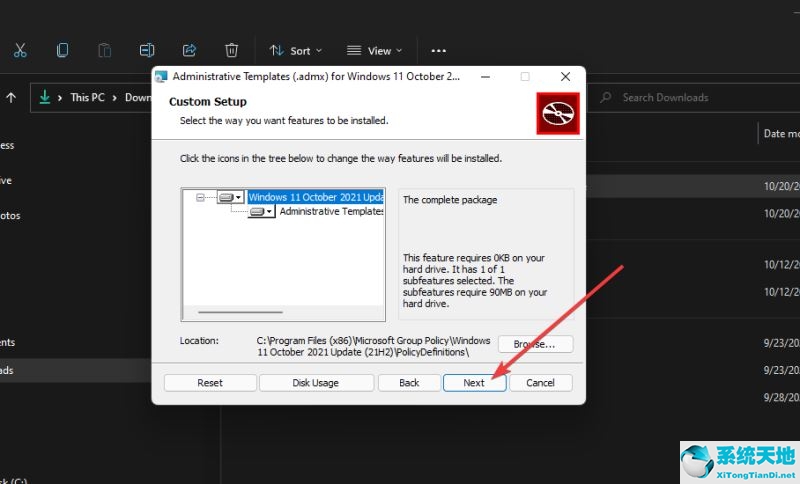The image size is (800, 484).
Task: Click the Reset button
Action: pyautogui.click(x=210, y=383)
